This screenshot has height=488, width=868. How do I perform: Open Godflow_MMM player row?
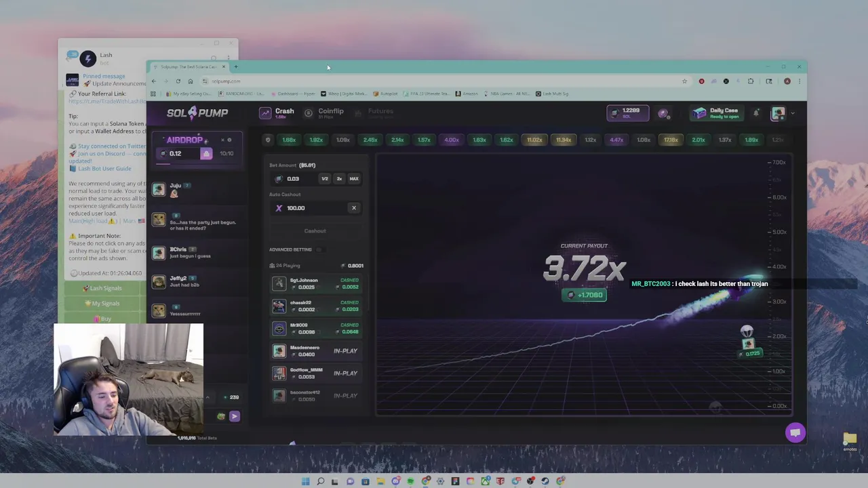click(317, 373)
